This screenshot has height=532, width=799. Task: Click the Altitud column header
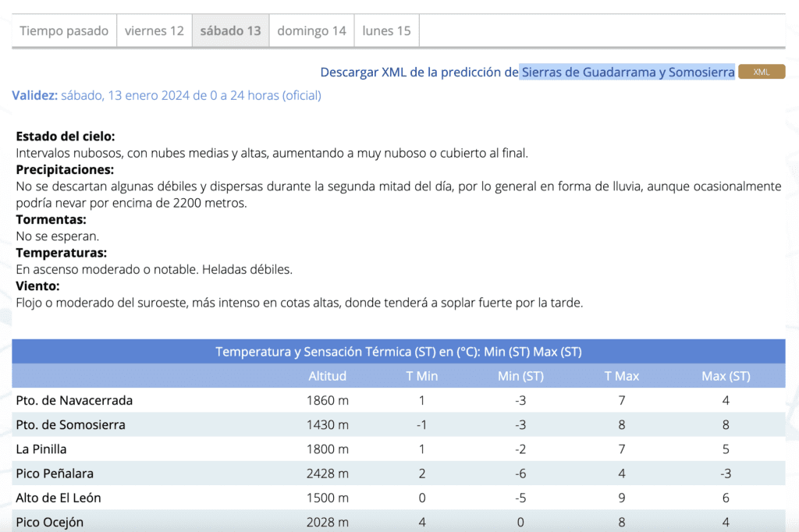(x=328, y=376)
